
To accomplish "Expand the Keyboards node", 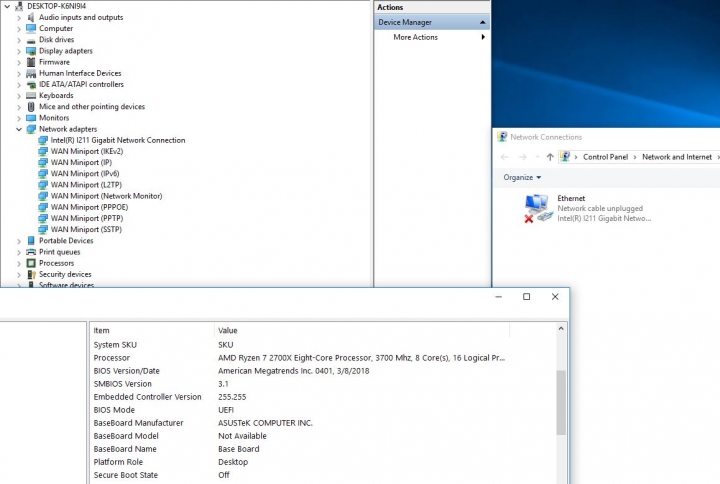I will [x=19, y=96].
